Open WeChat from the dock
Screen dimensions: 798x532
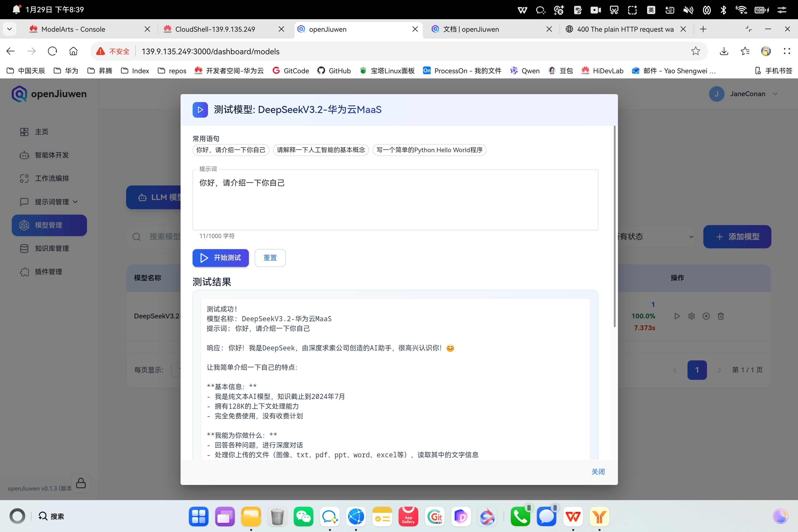click(303, 517)
